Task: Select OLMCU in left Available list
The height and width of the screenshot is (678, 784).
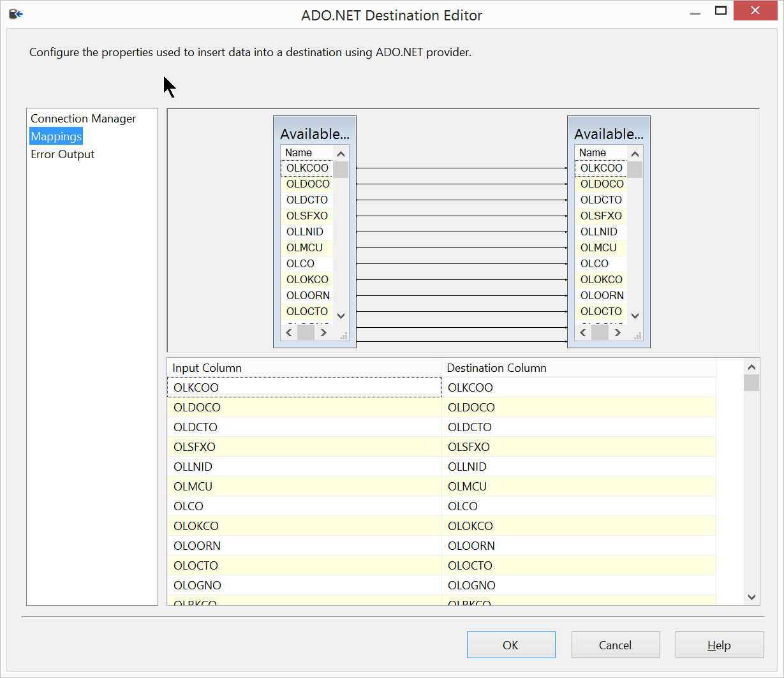Action: pos(307,248)
